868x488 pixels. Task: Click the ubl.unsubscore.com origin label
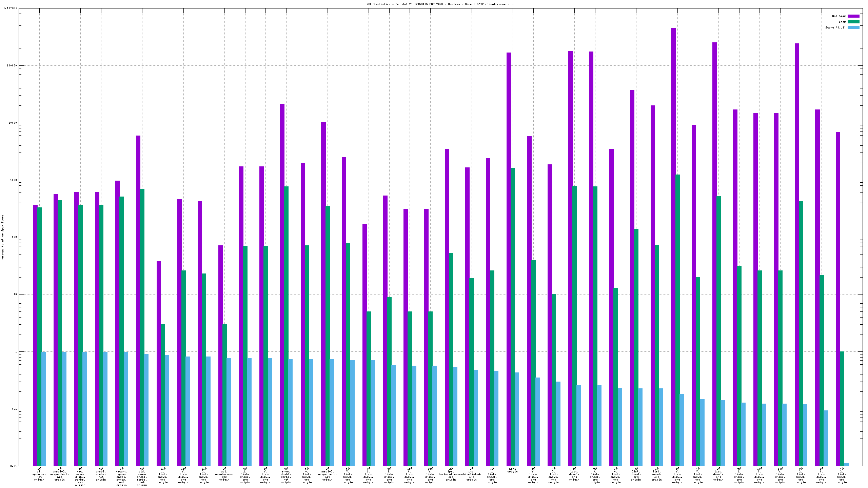[224, 474]
